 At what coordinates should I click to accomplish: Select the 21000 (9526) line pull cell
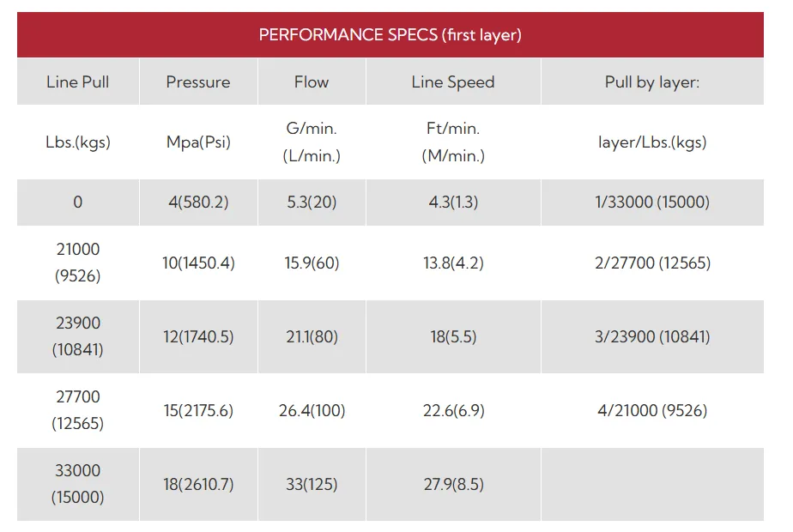(78, 263)
